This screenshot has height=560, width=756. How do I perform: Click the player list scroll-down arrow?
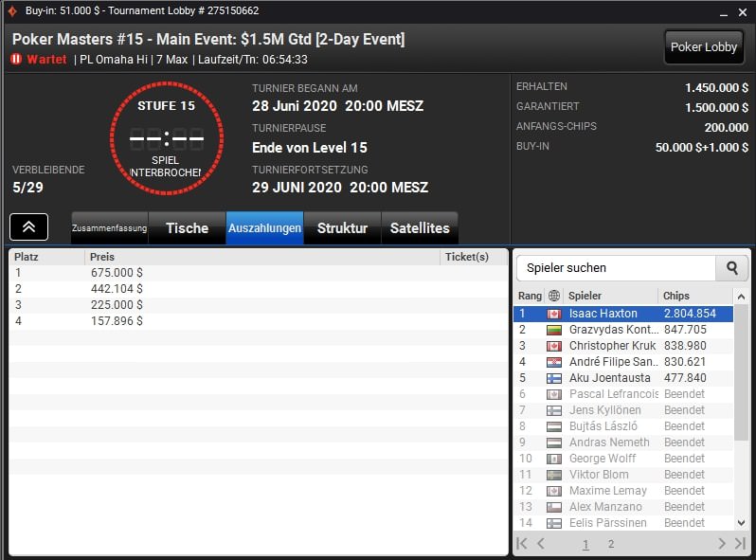pyautogui.click(x=741, y=522)
